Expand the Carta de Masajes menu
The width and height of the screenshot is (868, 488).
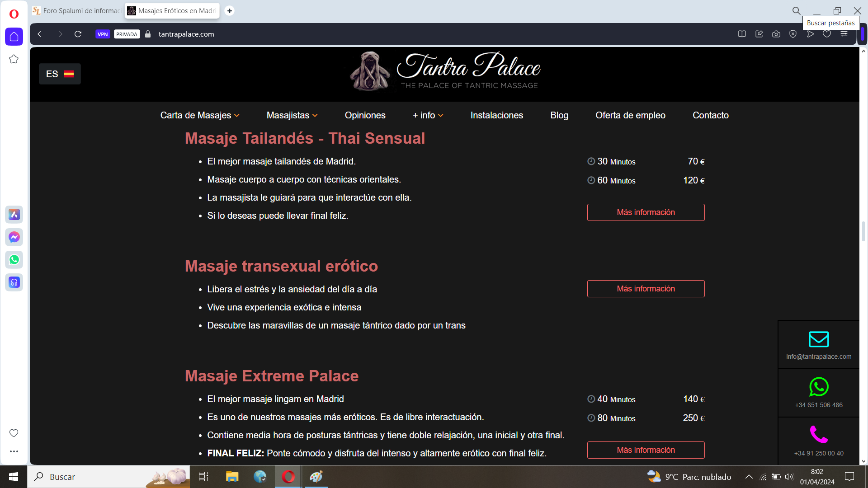(x=200, y=115)
